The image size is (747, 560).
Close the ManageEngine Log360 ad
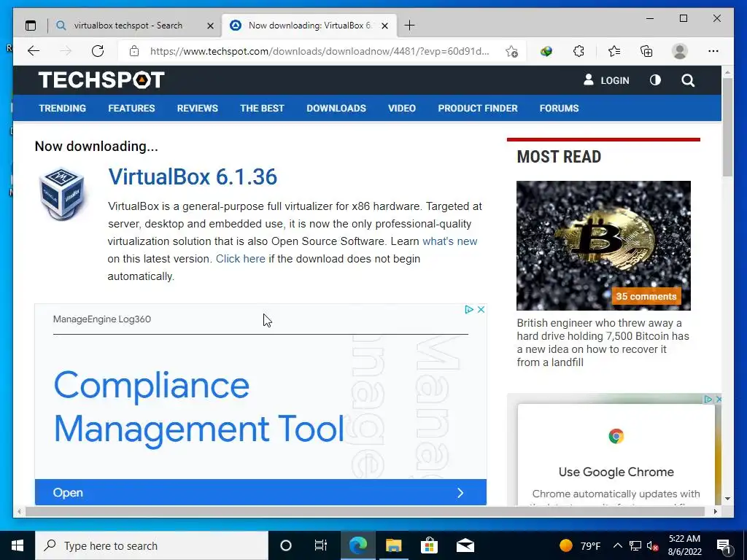481,309
